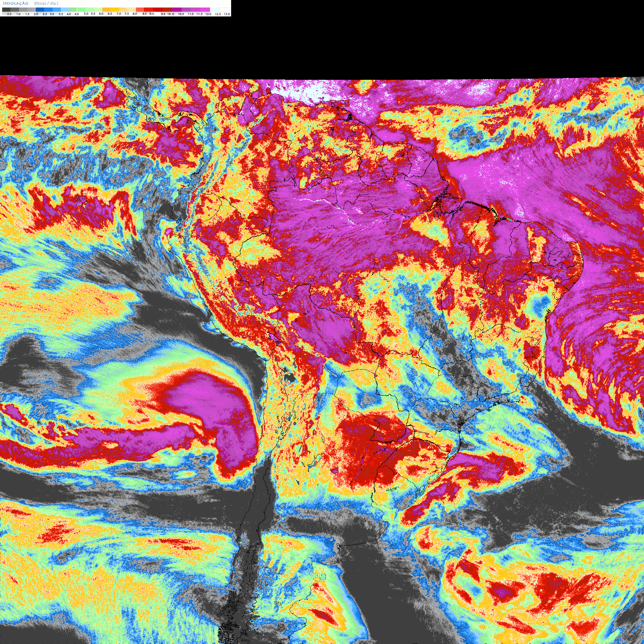Click the 0.5 legend value

pos(9,14)
